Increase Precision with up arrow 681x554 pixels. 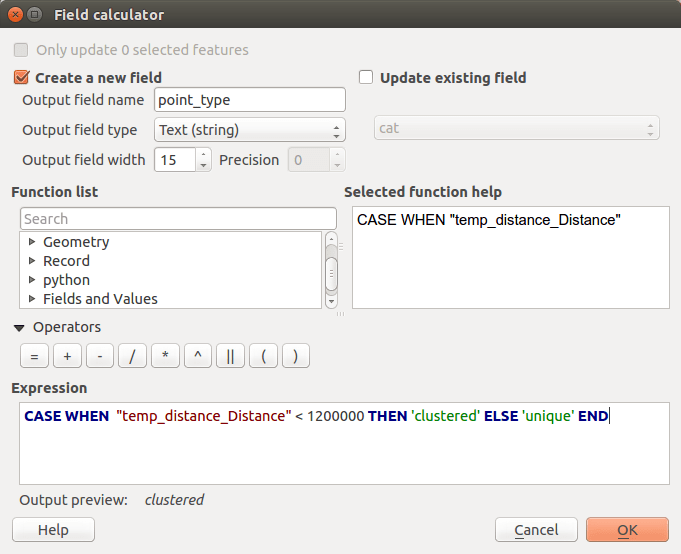click(337, 155)
